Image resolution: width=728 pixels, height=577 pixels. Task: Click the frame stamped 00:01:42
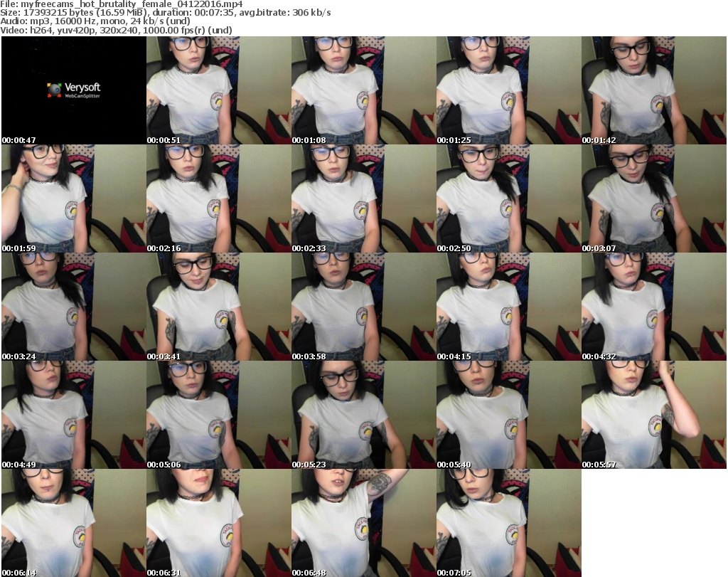point(654,90)
